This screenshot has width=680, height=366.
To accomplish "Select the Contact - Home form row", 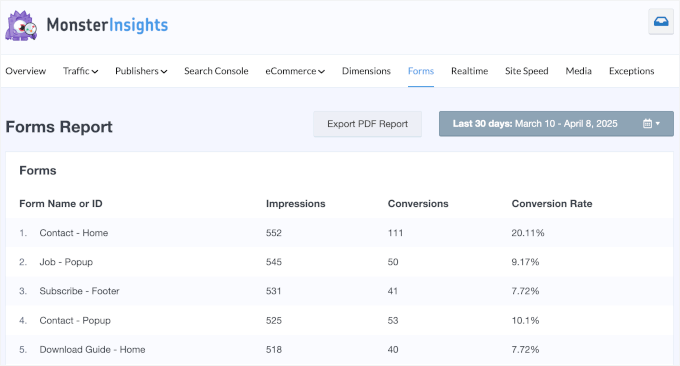I will [x=339, y=233].
